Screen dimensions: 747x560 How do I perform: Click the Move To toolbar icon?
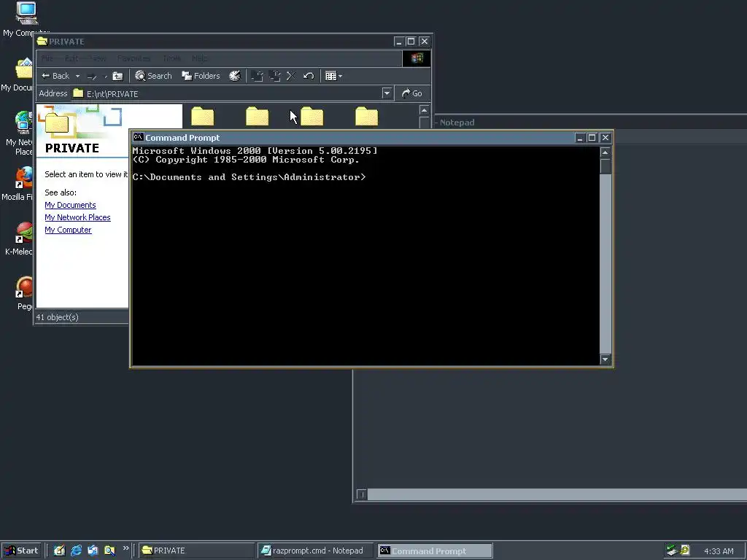tap(258, 76)
